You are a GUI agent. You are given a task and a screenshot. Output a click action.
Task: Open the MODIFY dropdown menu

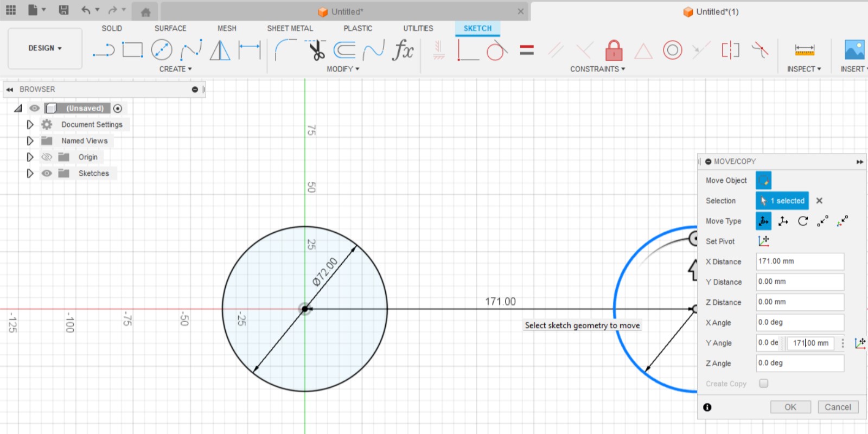(x=343, y=69)
